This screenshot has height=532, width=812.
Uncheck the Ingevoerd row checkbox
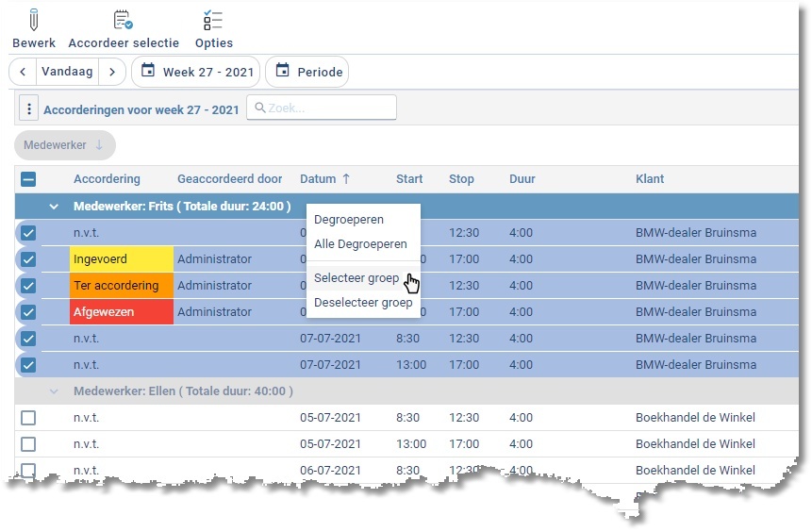pos(28,259)
